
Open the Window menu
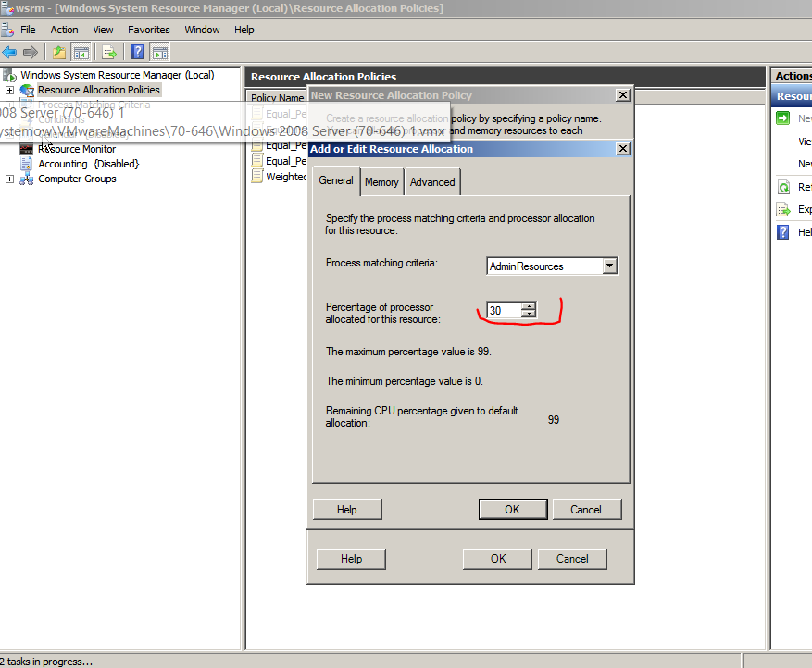coord(202,30)
